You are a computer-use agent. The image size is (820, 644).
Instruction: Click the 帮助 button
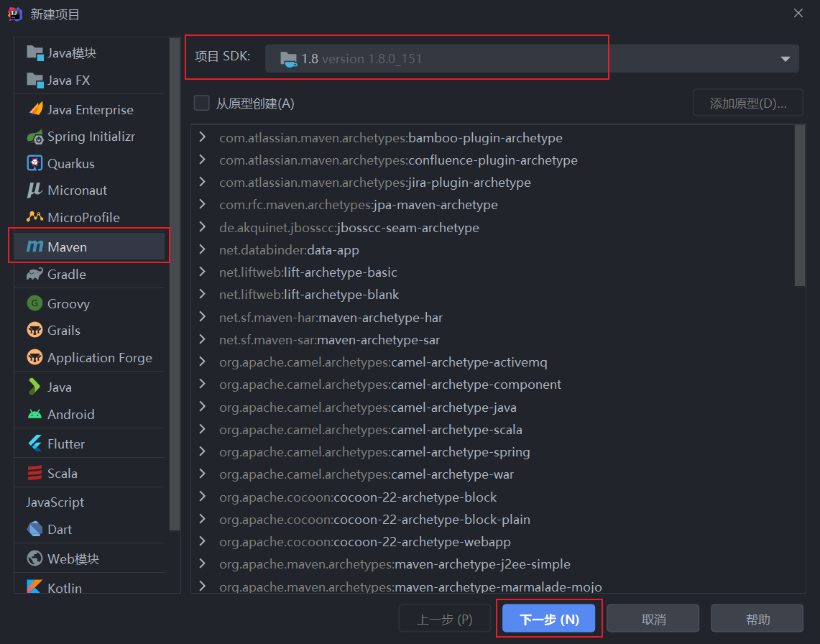[757, 619]
